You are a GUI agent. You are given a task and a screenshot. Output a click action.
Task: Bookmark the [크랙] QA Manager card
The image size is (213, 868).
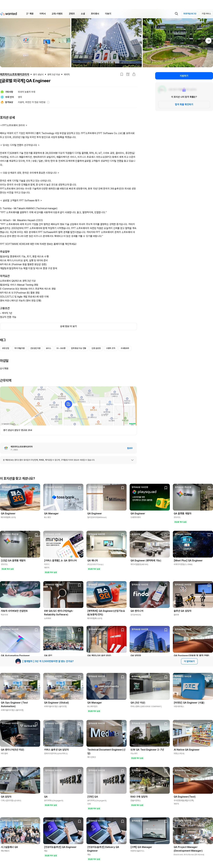[166, 821]
